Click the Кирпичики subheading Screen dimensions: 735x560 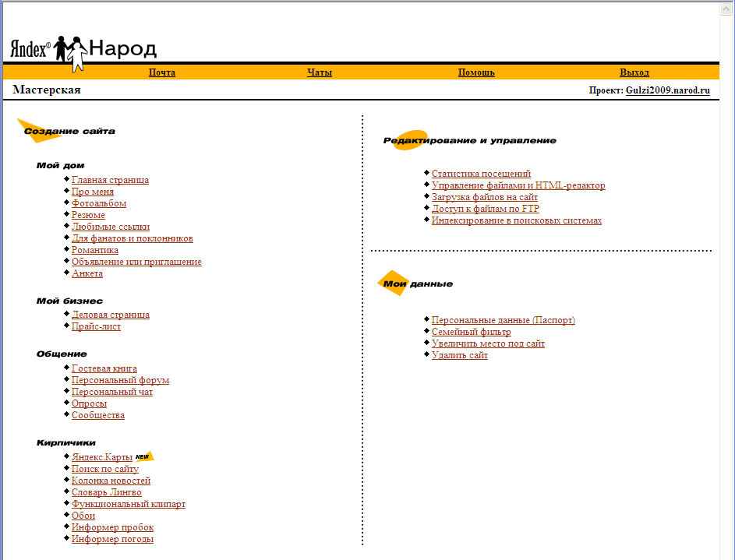[66, 442]
